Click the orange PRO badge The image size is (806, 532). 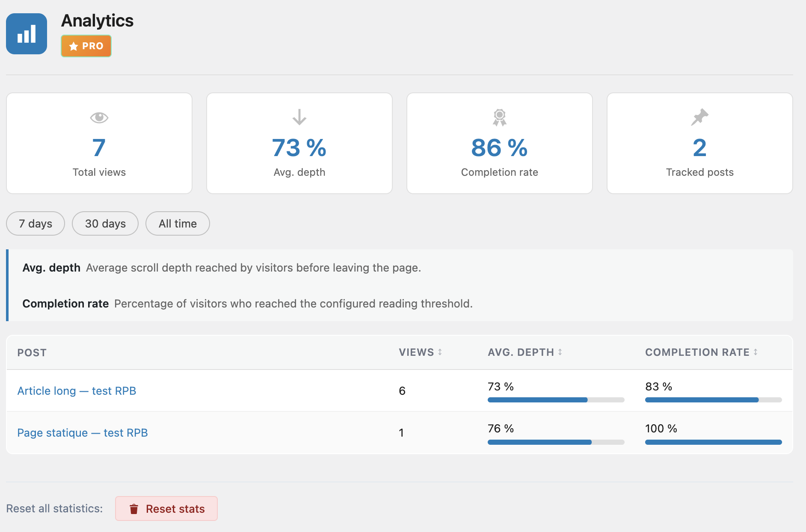[x=86, y=46]
